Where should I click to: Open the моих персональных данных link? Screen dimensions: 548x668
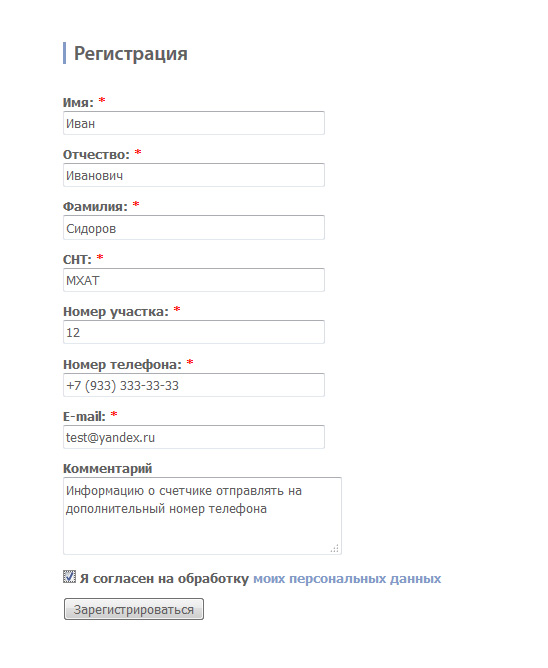click(347, 579)
